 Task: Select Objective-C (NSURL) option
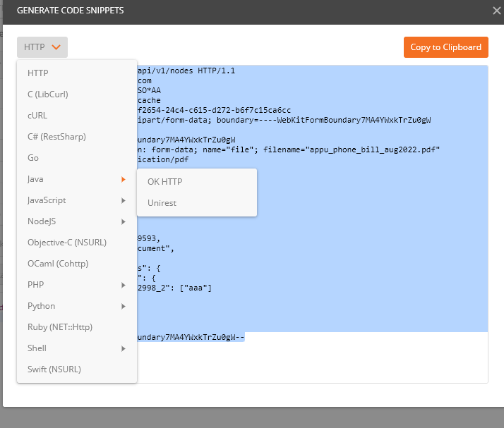pyautogui.click(x=77, y=243)
